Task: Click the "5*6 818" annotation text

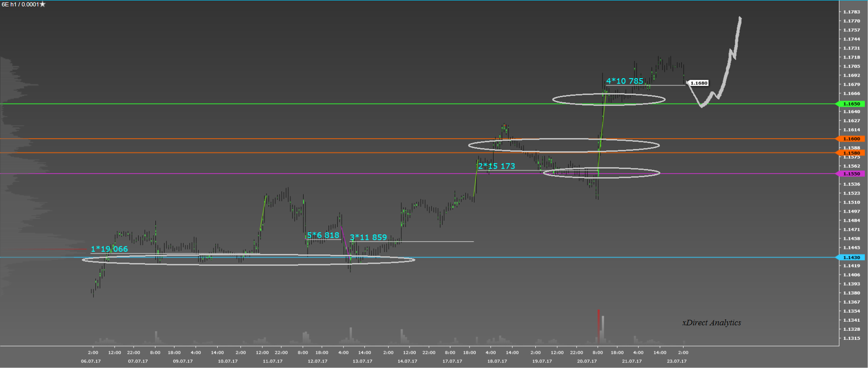Action: (x=323, y=235)
